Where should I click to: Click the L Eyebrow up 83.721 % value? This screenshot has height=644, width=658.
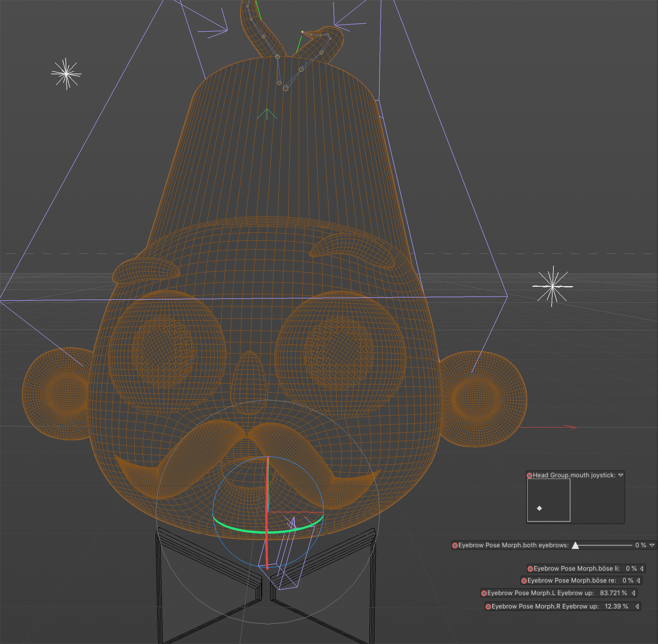tap(614, 593)
